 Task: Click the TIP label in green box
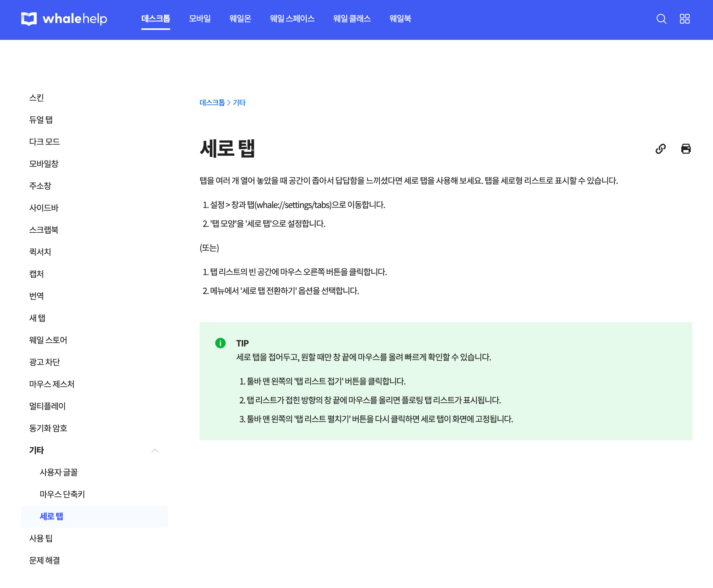pyautogui.click(x=242, y=344)
